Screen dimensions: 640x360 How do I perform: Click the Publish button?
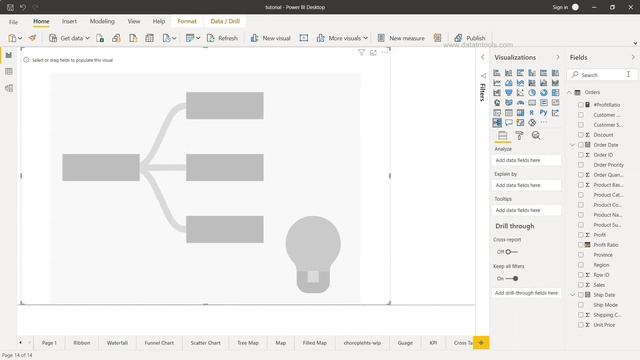click(x=470, y=38)
